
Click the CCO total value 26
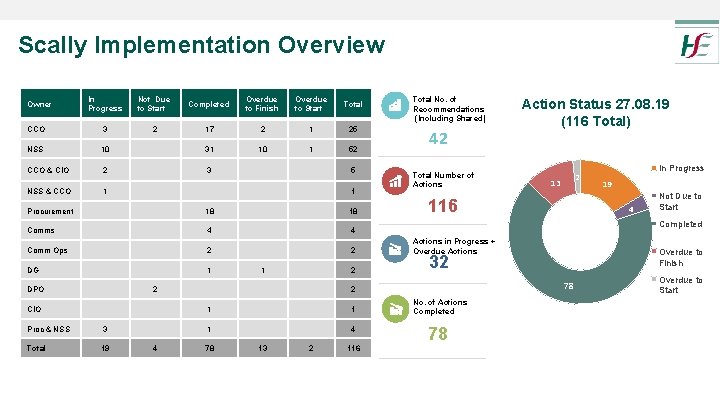[353, 129]
